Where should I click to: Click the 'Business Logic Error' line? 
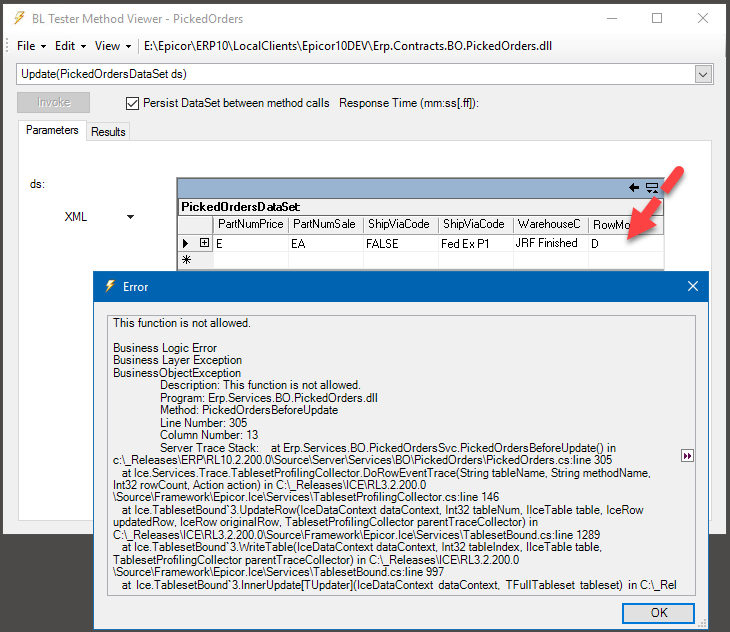click(x=165, y=348)
